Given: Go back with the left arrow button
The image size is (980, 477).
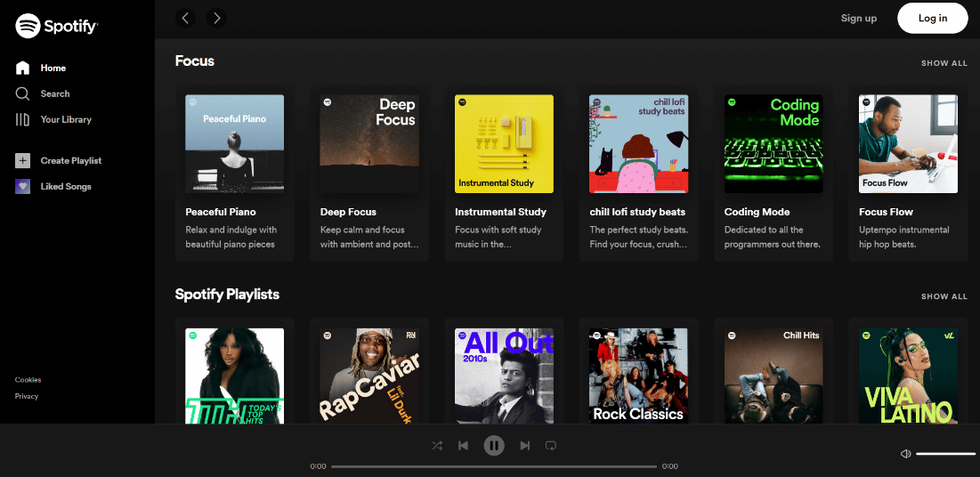Looking at the screenshot, I should pos(186,18).
